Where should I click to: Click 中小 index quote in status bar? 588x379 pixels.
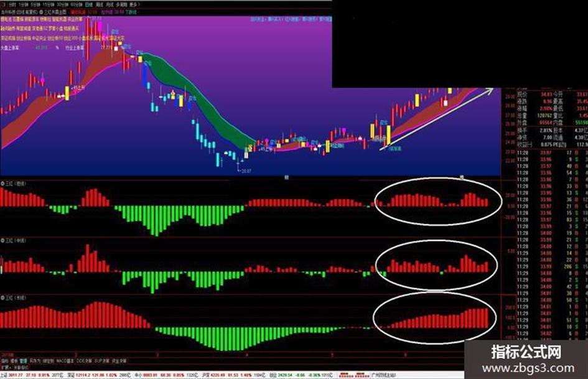click(166, 375)
